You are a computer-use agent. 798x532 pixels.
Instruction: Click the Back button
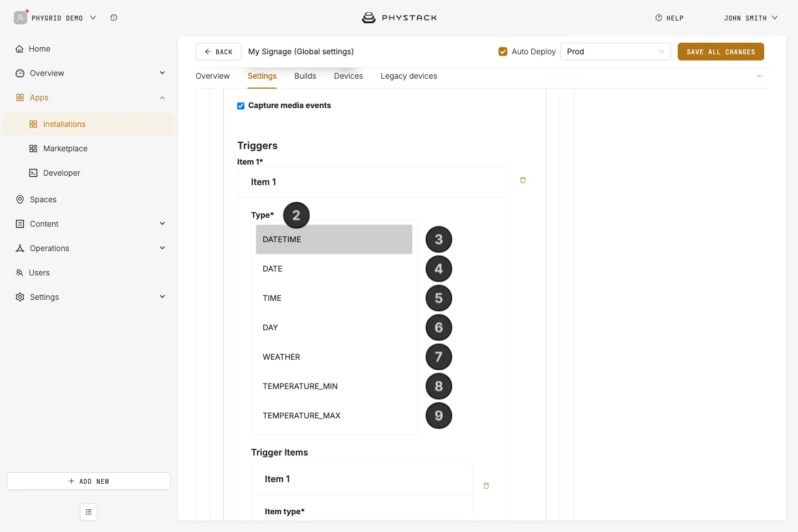pyautogui.click(x=218, y=52)
